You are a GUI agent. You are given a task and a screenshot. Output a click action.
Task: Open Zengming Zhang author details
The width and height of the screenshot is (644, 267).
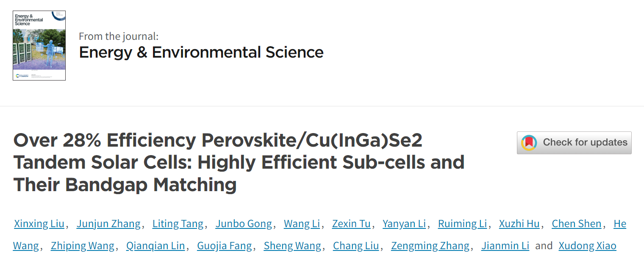point(430,246)
